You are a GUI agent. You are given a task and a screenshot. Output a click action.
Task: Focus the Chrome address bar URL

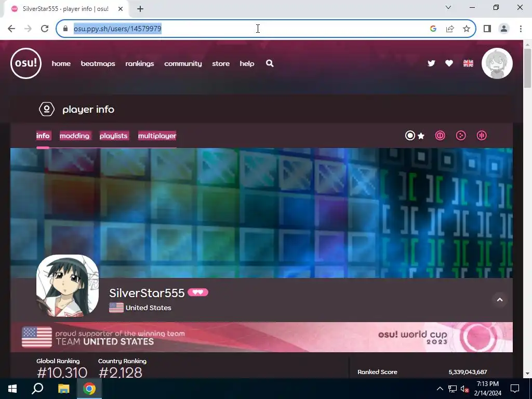click(117, 29)
